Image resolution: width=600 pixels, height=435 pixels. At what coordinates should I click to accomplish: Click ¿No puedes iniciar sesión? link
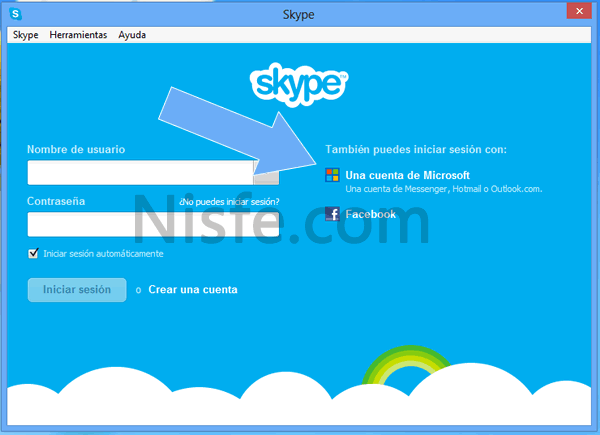coord(229,202)
